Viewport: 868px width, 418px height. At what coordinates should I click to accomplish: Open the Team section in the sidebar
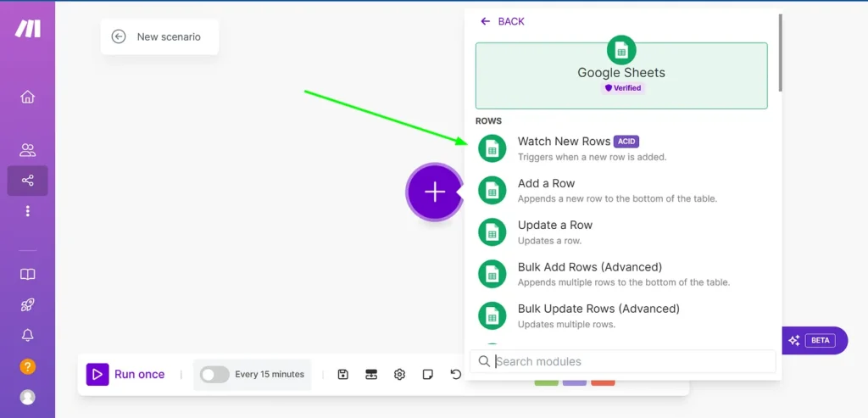pyautogui.click(x=27, y=149)
